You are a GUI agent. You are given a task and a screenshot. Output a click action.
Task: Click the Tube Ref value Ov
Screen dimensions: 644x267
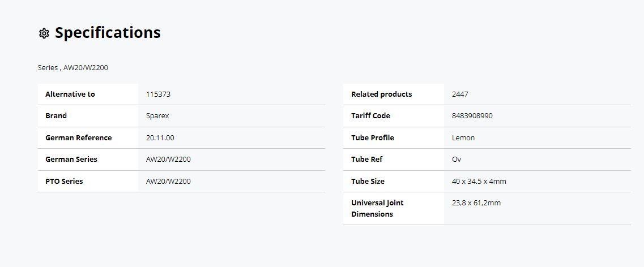pyautogui.click(x=457, y=159)
